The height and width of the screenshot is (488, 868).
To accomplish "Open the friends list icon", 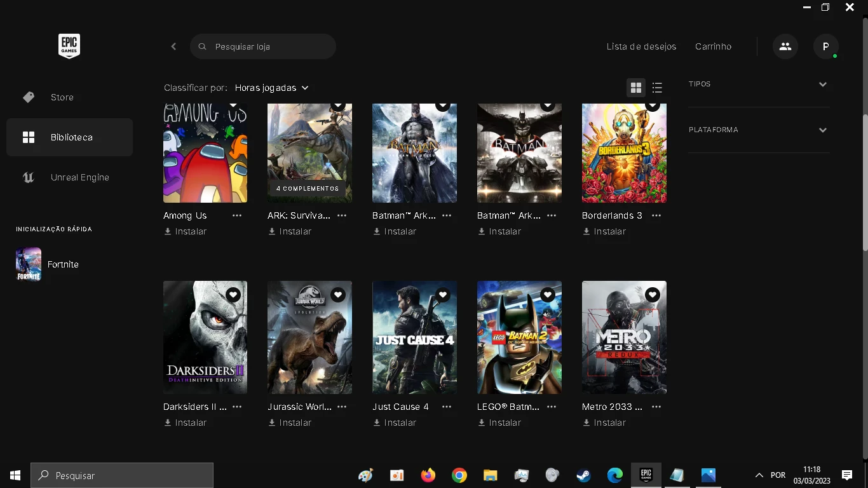I will (785, 46).
